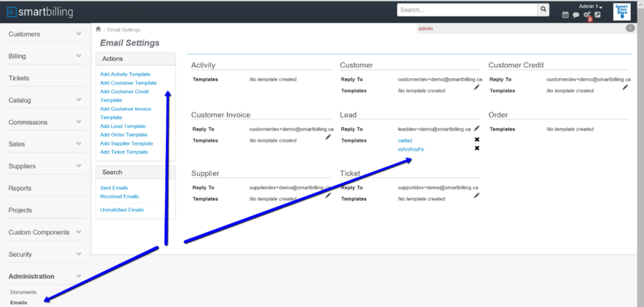Click the smartbilling logo
Image resolution: width=644 pixels, height=307 pixels.
pyautogui.click(x=40, y=12)
